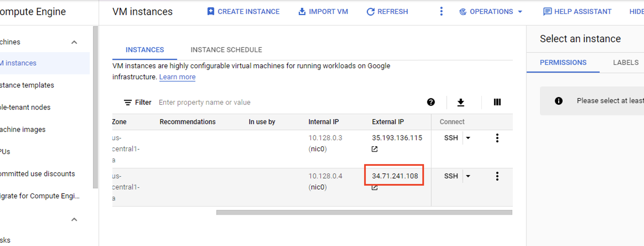Viewport: 644px width, 246px height.
Task: Open Machine images in sidebar
Action: (23, 130)
